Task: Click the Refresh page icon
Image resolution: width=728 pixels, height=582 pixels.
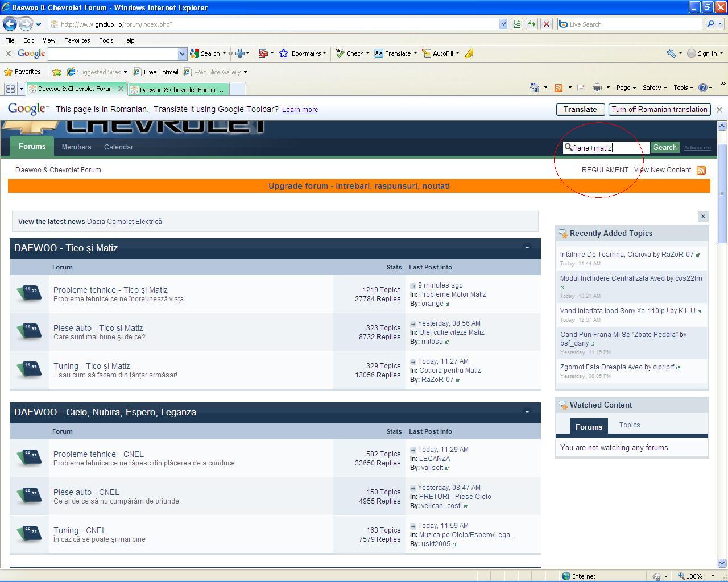Action: pyautogui.click(x=531, y=24)
